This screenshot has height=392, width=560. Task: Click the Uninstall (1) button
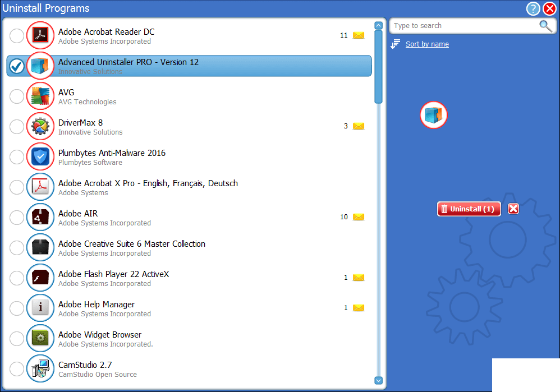tap(469, 209)
